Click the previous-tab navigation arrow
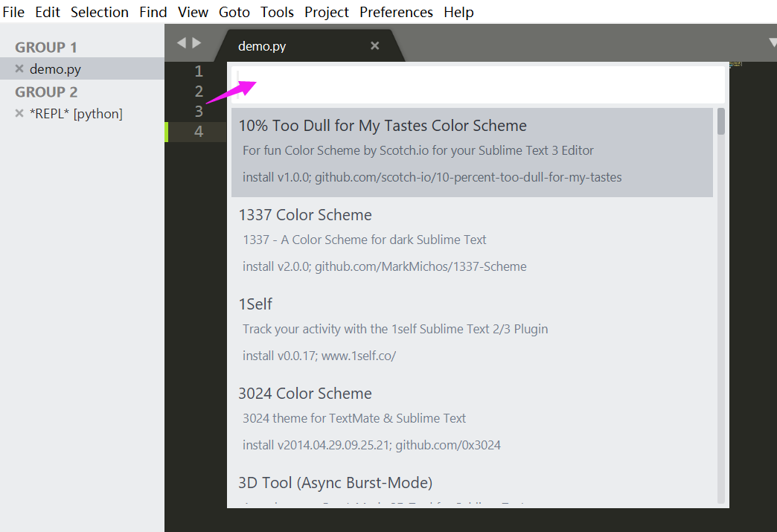 [x=179, y=43]
